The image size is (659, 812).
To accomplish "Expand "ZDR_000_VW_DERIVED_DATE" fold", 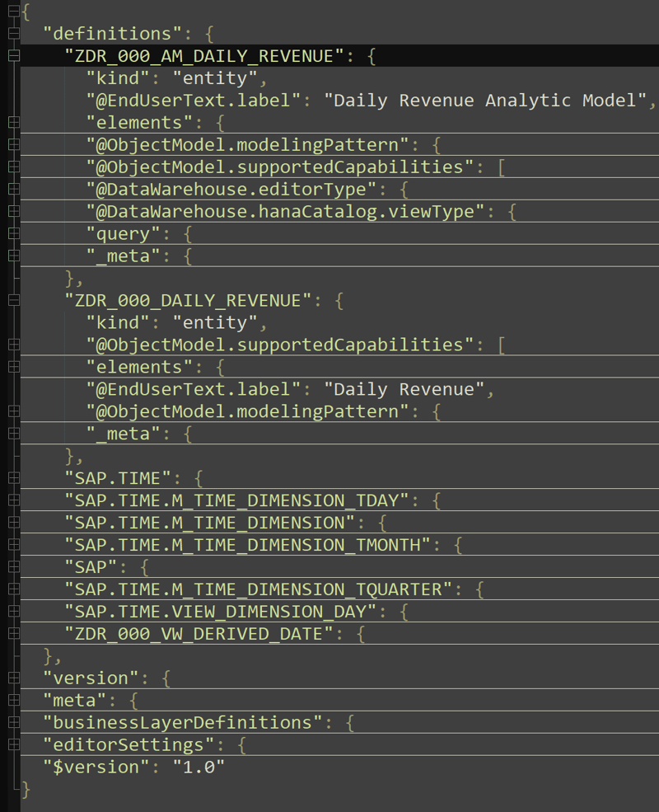I will tap(14, 634).
